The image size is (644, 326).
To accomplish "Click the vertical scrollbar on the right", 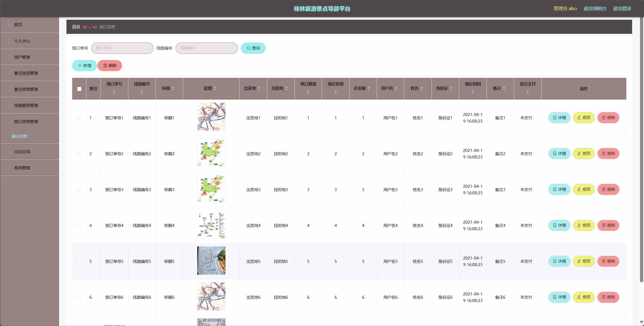I will pos(641,149).
